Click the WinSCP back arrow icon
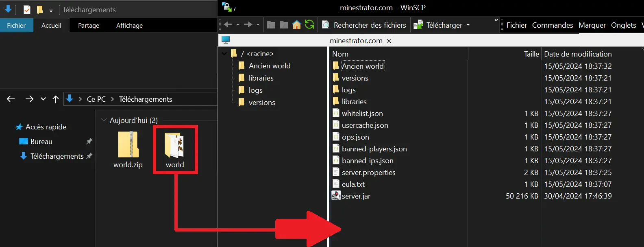This screenshot has height=247, width=644. pyautogui.click(x=228, y=25)
